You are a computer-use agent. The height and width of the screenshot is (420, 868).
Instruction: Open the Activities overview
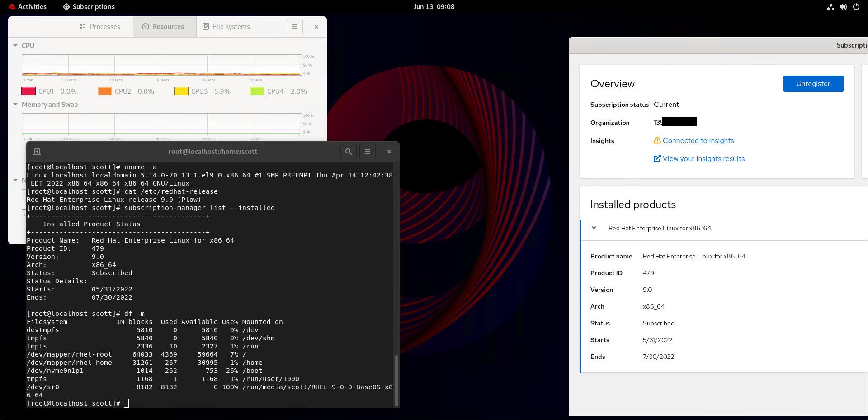coord(28,7)
